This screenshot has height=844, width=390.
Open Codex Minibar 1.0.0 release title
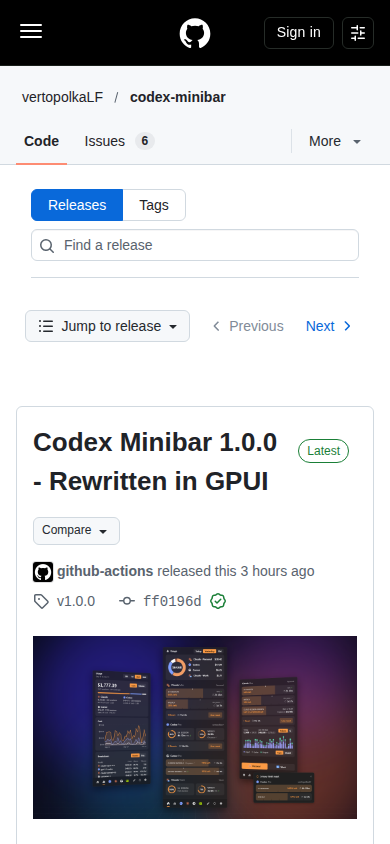click(x=155, y=462)
